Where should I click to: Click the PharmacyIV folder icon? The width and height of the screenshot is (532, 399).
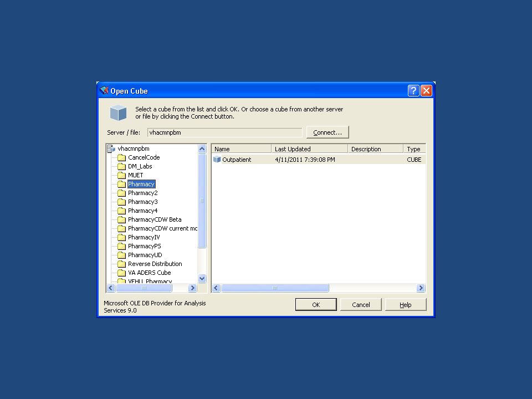121,238
